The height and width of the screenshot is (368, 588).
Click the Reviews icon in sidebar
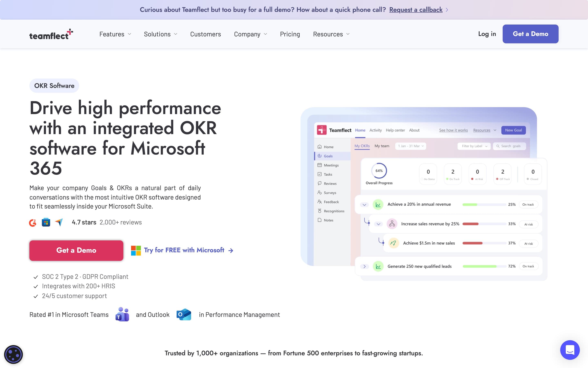[x=320, y=183]
